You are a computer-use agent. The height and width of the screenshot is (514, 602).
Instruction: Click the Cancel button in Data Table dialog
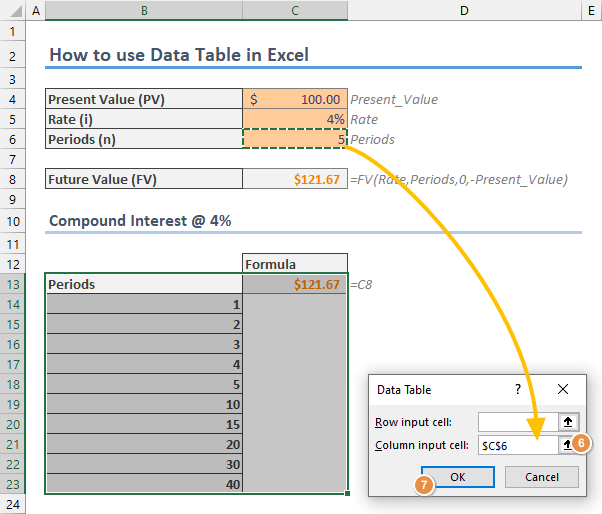point(541,477)
